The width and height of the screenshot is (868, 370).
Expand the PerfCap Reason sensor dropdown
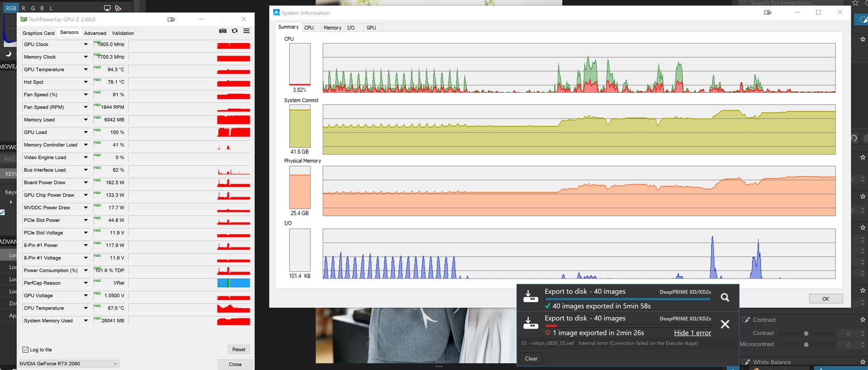pos(85,283)
